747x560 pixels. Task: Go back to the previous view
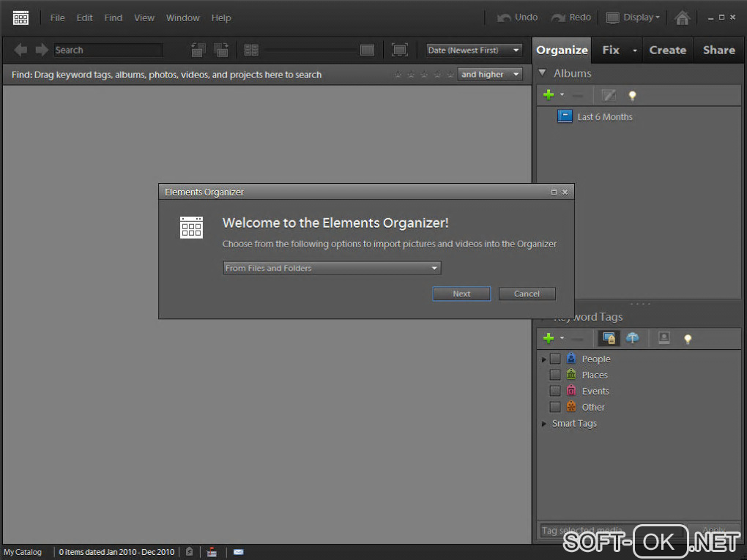click(21, 50)
